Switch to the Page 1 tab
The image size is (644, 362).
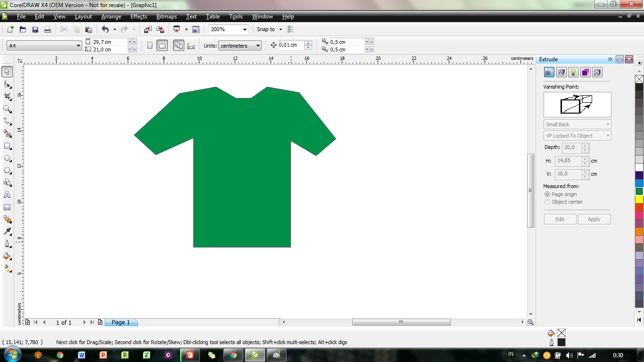tap(121, 322)
